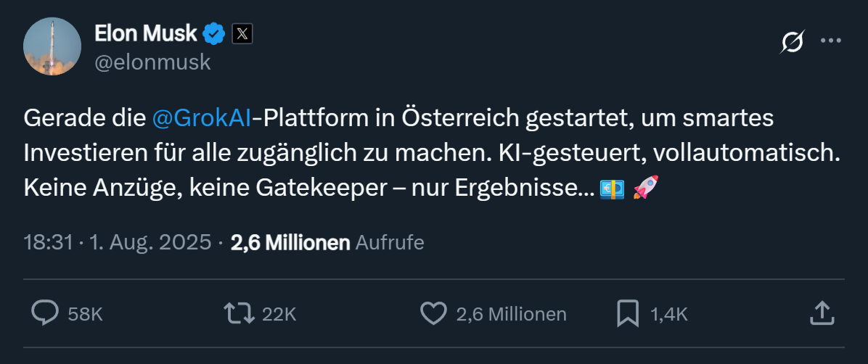Open the @GrokAI mention link

[202, 119]
